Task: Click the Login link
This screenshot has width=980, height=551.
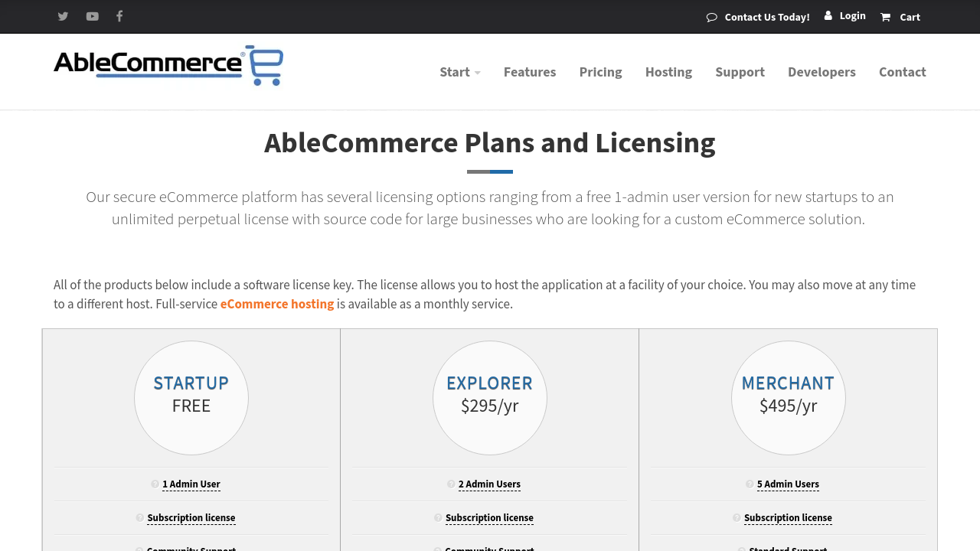Action: pyautogui.click(x=852, y=15)
